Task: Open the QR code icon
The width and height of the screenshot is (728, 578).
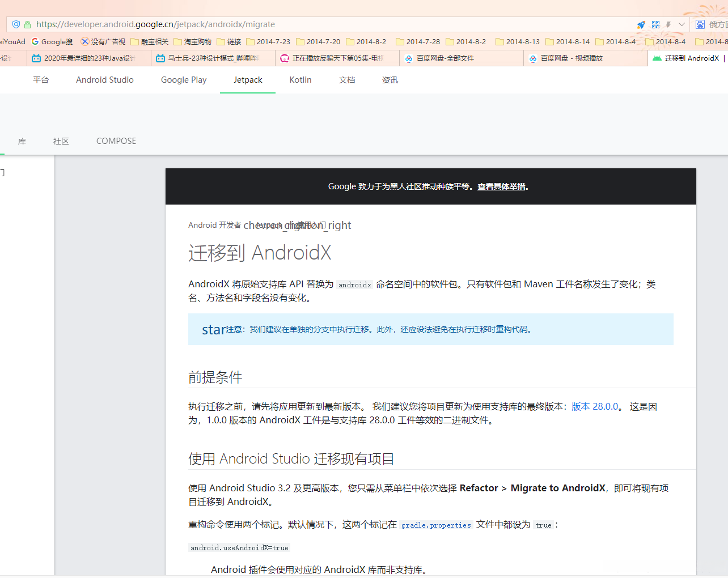Action: (x=655, y=24)
